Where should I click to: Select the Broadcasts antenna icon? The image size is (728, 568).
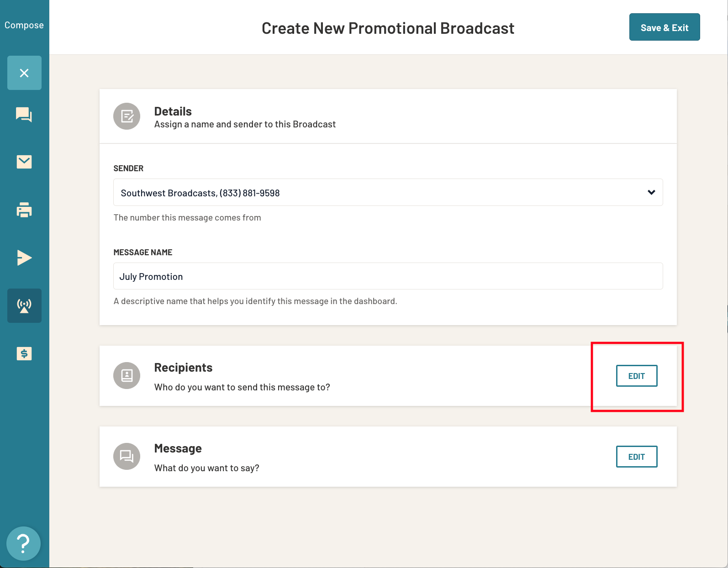tap(24, 305)
